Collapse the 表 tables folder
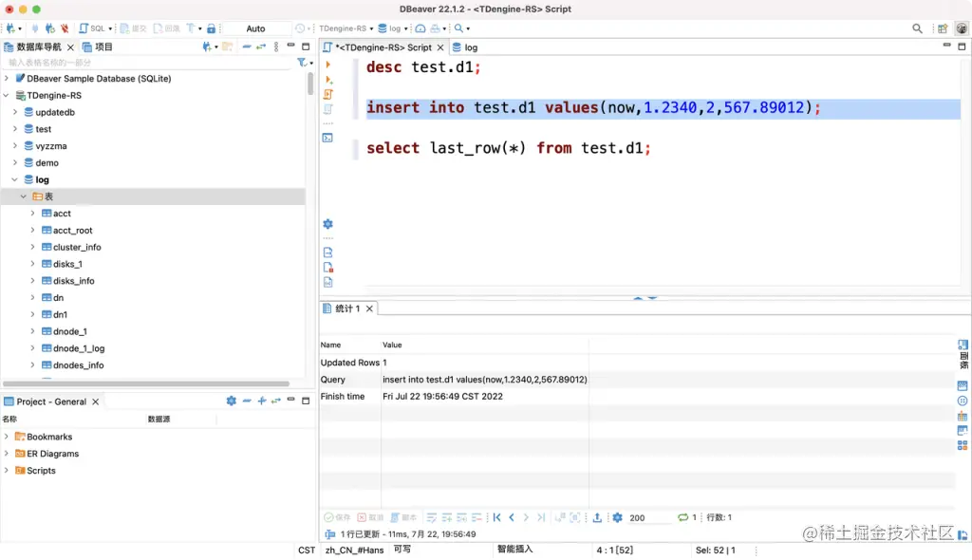 pos(24,196)
